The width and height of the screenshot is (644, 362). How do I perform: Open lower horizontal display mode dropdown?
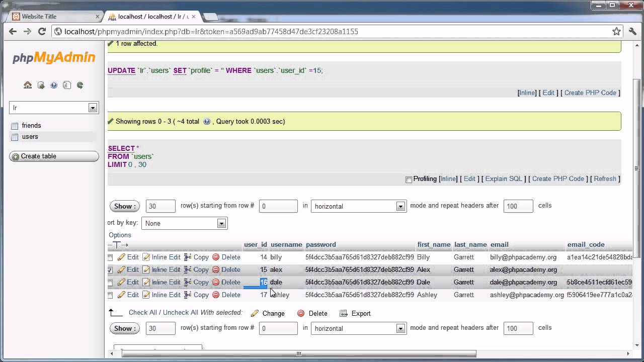(358, 328)
